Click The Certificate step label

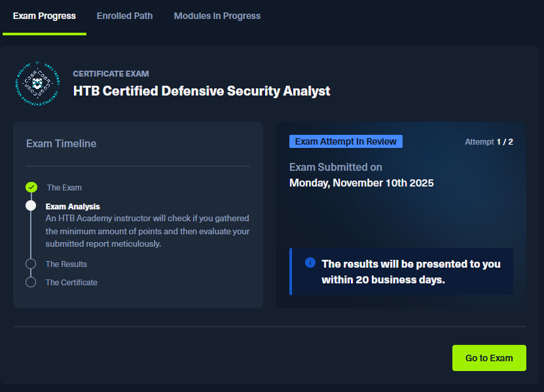71,283
